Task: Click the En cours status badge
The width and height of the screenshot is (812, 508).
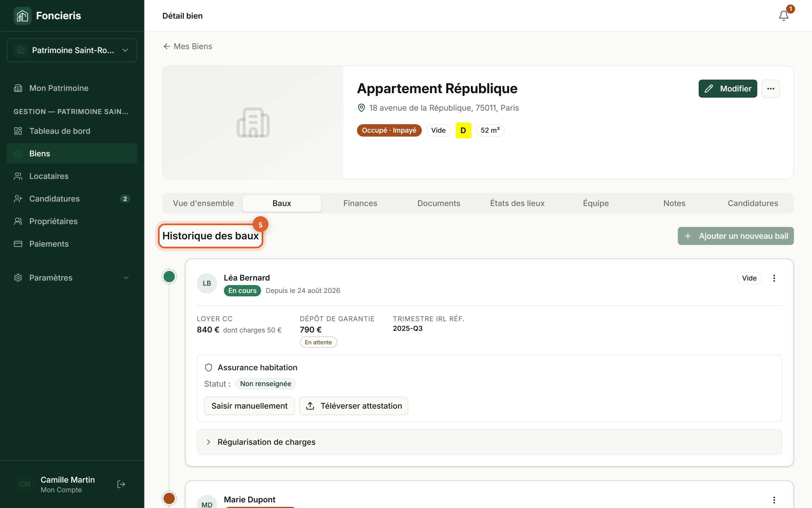Action: [x=242, y=291]
